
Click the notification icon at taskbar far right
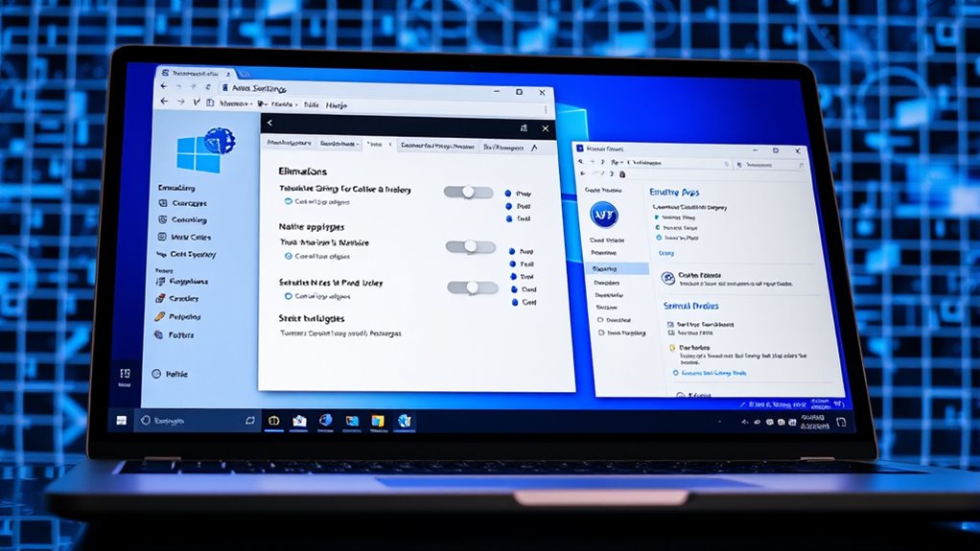coord(841,422)
